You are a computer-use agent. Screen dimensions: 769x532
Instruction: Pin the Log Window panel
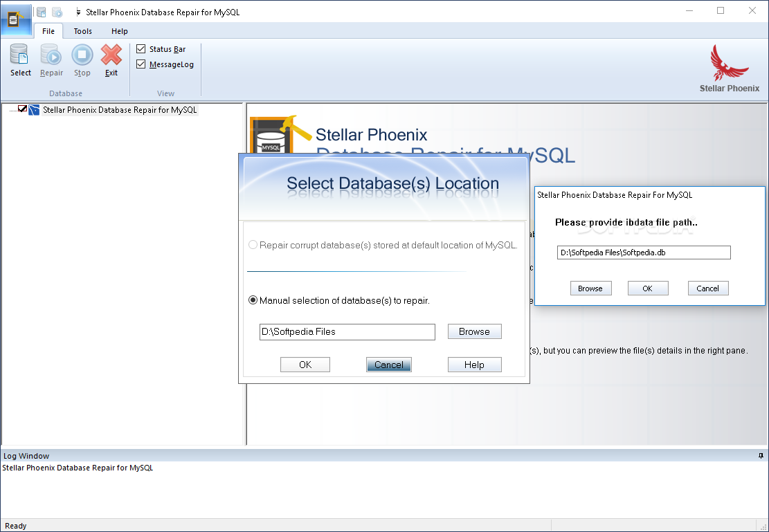point(761,456)
